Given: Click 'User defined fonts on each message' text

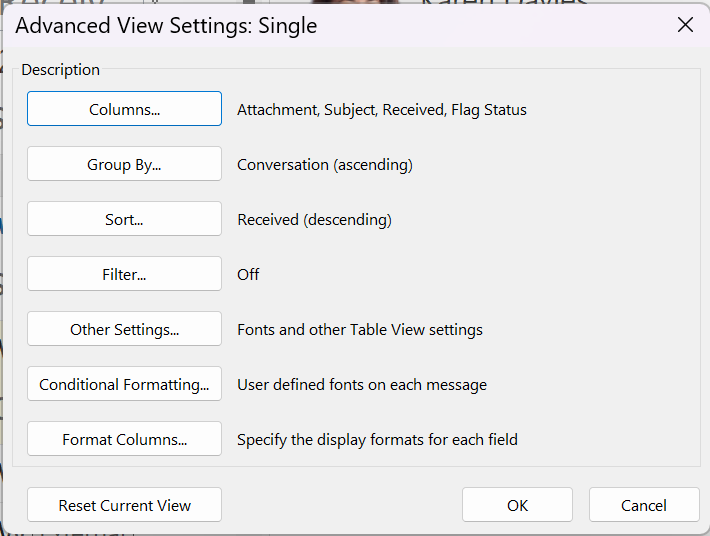Looking at the screenshot, I should pyautogui.click(x=362, y=385).
